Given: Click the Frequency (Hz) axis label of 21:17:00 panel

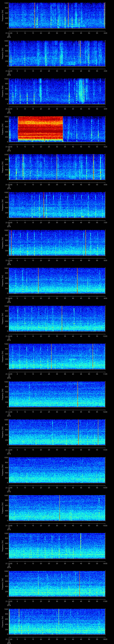Looking at the screenshot, I should [3, 621].
